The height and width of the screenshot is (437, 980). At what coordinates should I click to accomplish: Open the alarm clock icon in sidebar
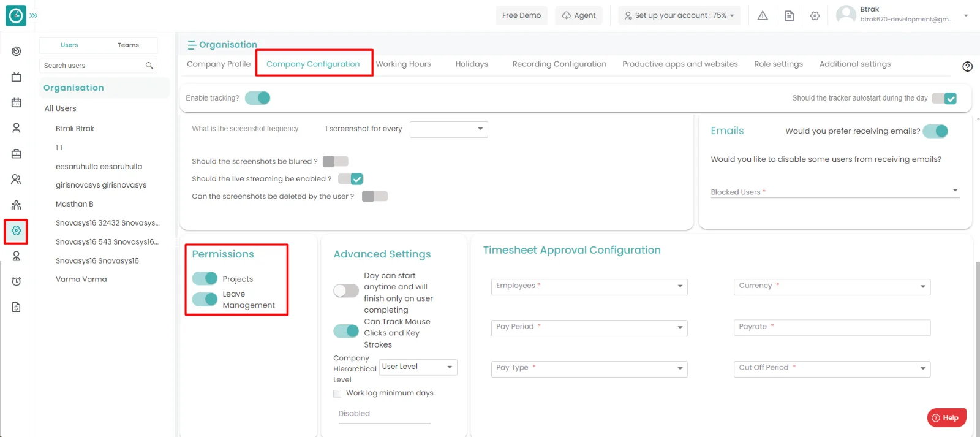pos(17,281)
